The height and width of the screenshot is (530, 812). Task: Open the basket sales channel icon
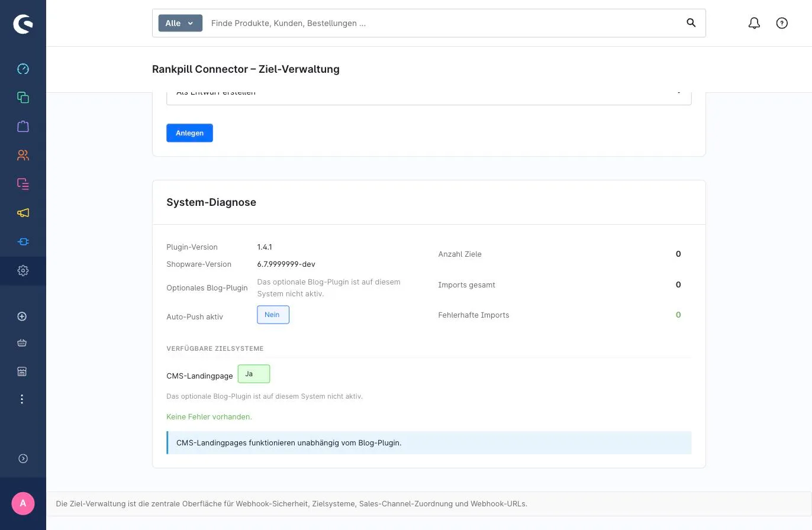[x=22, y=342]
